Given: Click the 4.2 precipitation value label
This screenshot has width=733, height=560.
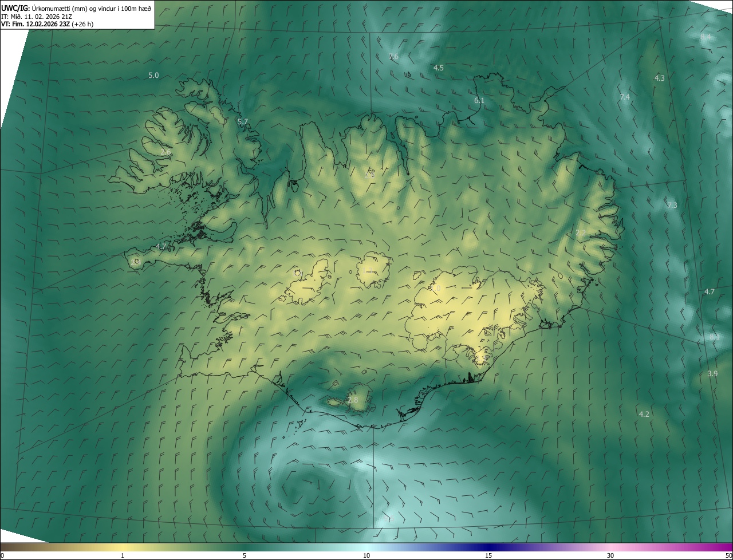Looking at the screenshot, I should (x=644, y=414).
